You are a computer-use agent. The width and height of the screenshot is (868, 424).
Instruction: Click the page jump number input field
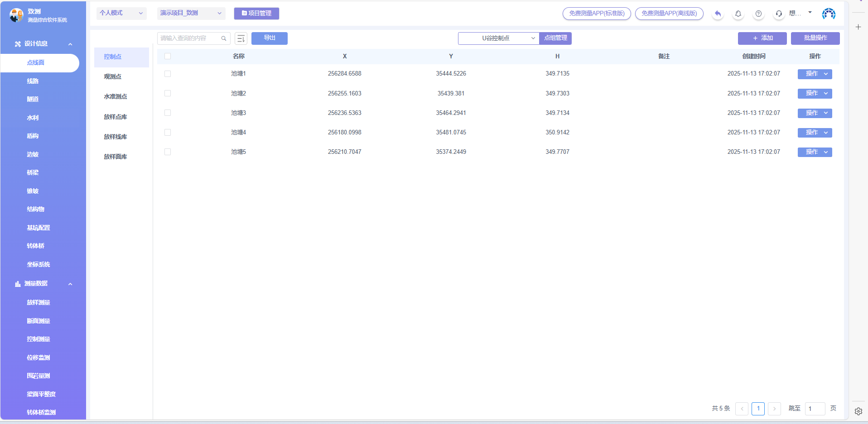815,409
